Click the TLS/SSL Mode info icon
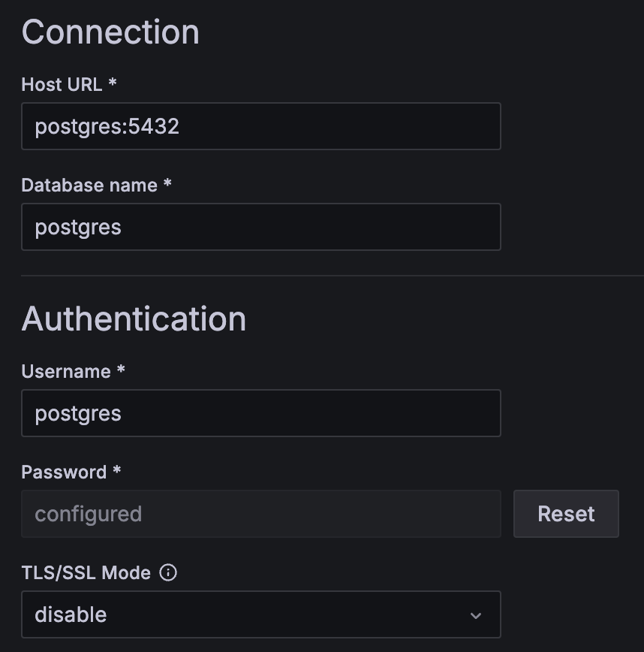644x652 pixels. [169, 573]
